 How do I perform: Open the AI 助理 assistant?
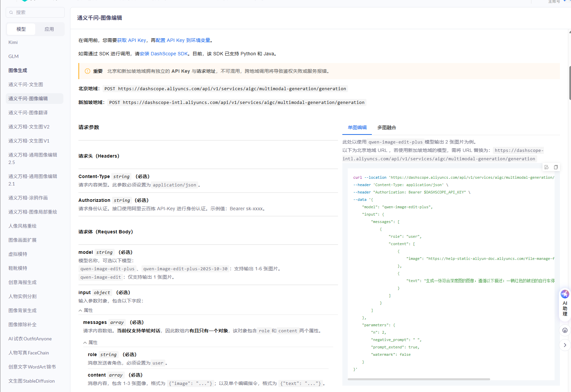point(565,304)
